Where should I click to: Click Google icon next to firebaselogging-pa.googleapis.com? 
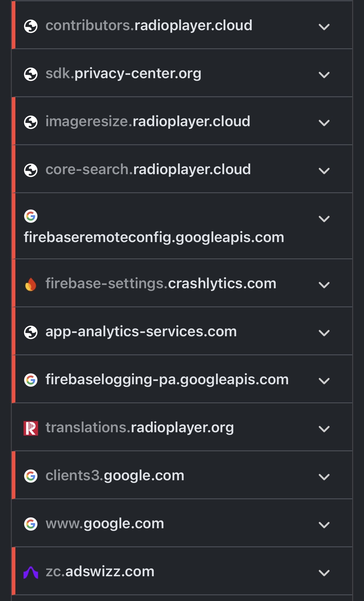31,380
